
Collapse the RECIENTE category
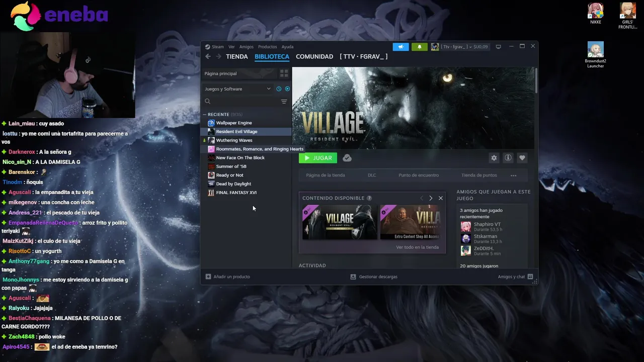(205, 115)
